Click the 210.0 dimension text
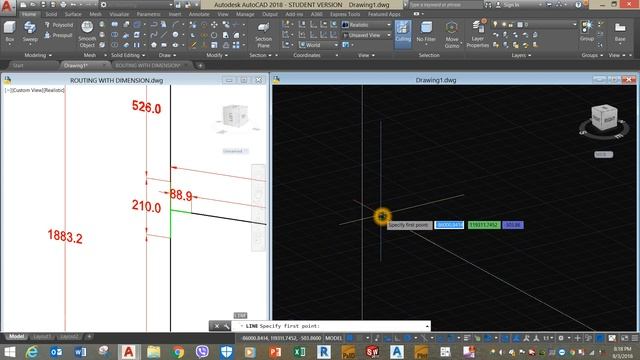Screen dimensions: 640x360 tap(146, 206)
